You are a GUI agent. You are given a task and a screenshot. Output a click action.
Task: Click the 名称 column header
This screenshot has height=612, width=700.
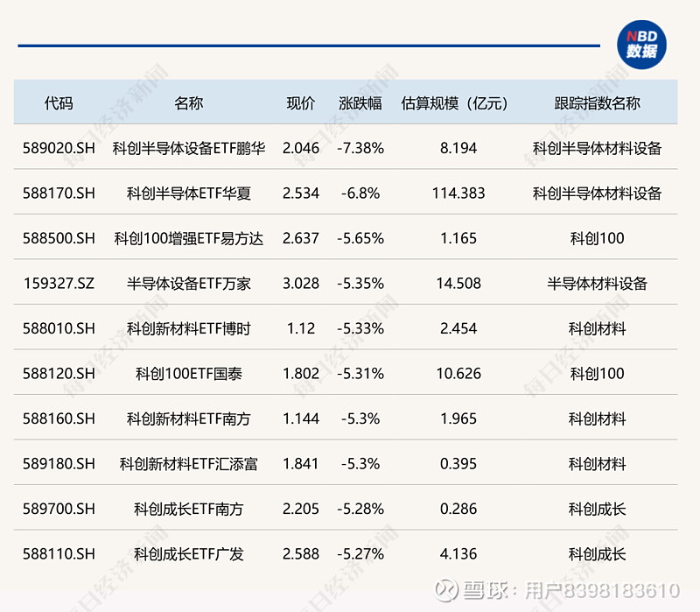[x=188, y=103]
